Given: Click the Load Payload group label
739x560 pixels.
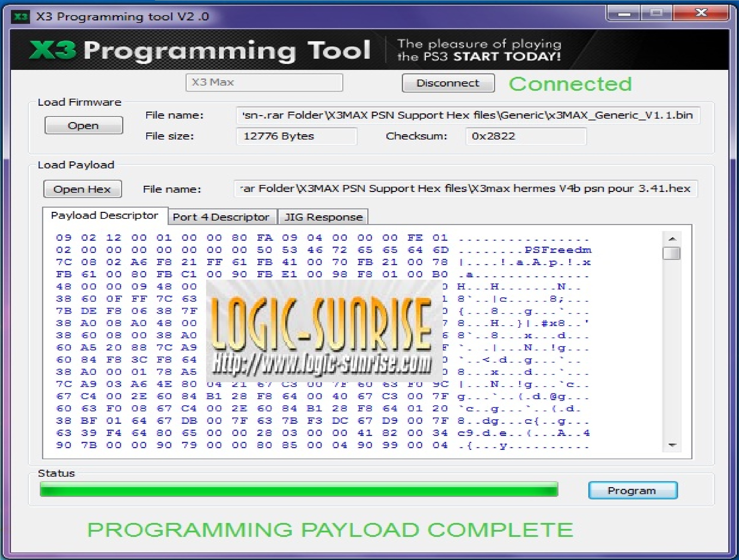Looking at the screenshot, I should click(x=76, y=165).
